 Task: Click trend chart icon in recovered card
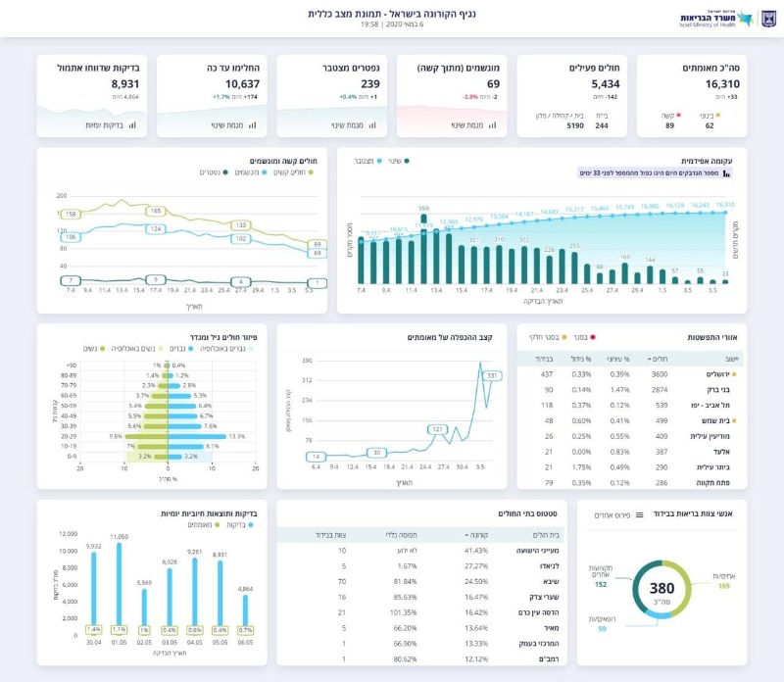tap(253, 125)
